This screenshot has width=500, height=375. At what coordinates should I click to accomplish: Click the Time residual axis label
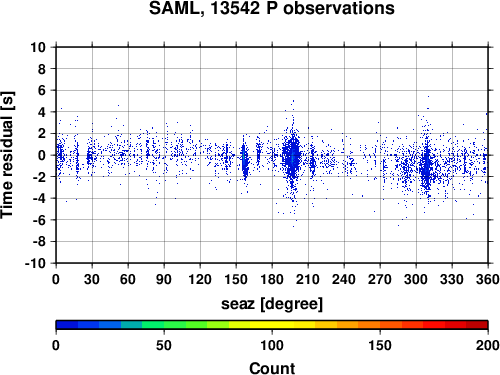7,155
